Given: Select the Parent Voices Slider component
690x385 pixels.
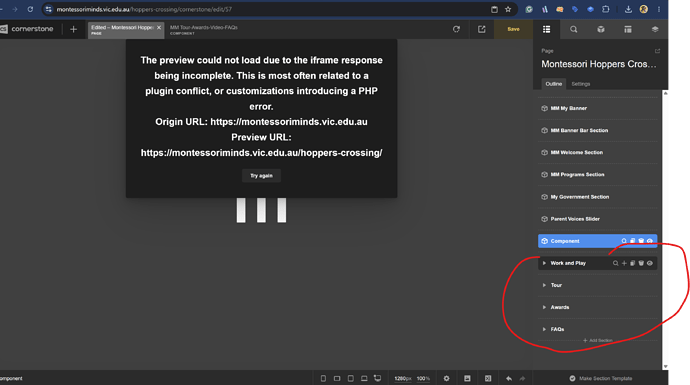Looking at the screenshot, I should click(598, 219).
